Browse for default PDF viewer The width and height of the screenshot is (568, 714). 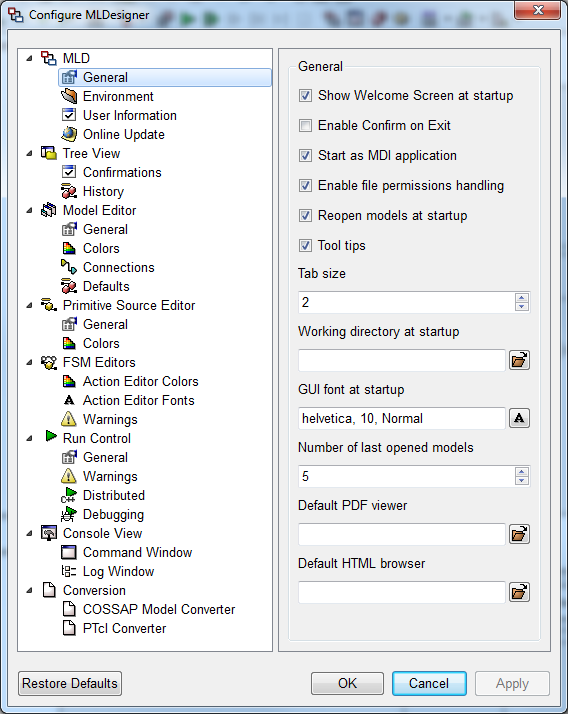tap(519, 534)
